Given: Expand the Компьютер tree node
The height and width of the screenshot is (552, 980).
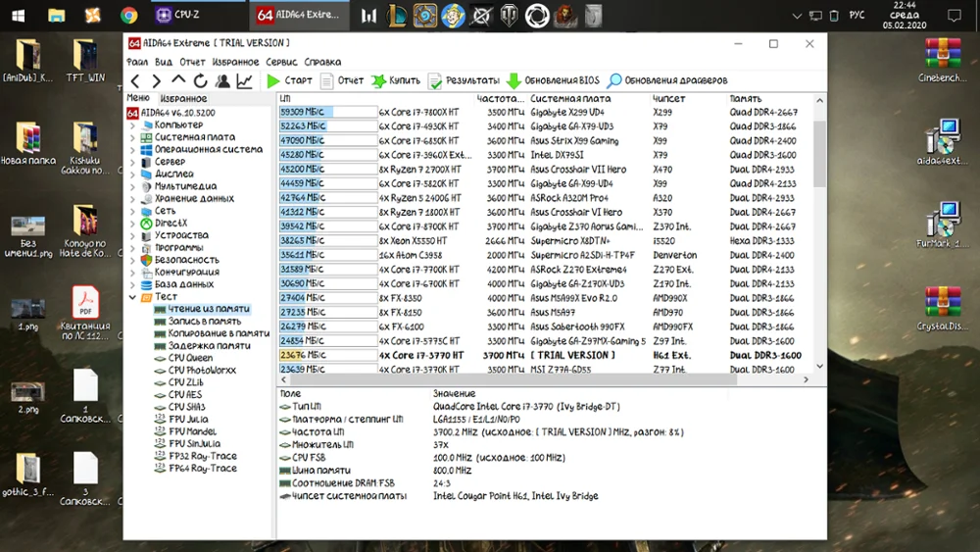Looking at the screenshot, I should pos(132,125).
